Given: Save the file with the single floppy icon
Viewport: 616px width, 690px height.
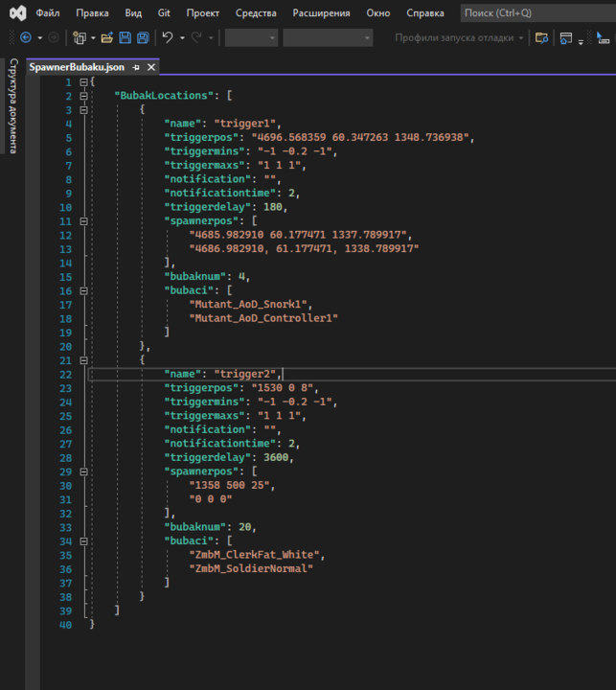Looking at the screenshot, I should (125, 37).
